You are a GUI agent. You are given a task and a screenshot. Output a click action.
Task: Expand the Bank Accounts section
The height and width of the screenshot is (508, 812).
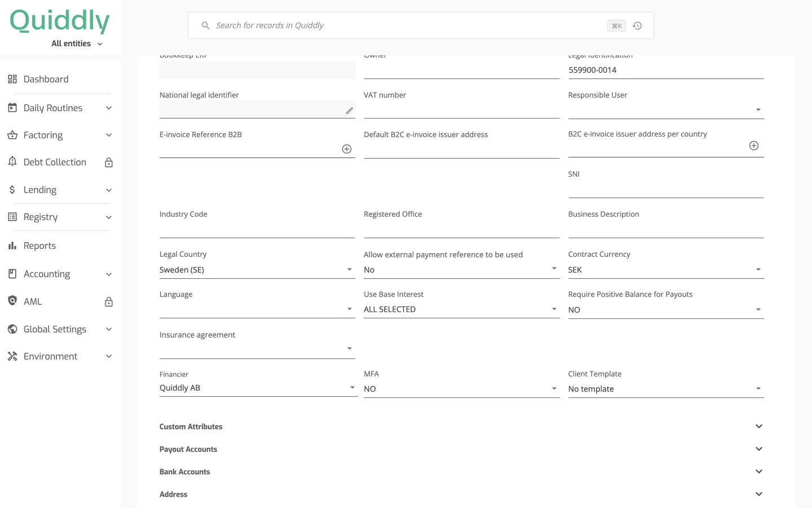[461, 471]
